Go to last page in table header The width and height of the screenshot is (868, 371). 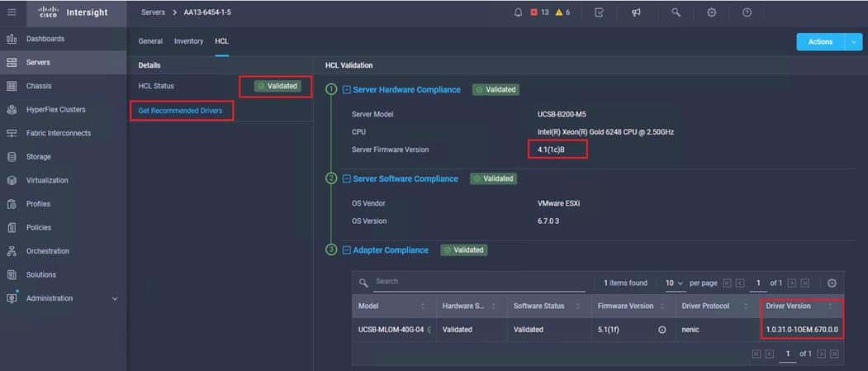pyautogui.click(x=805, y=283)
